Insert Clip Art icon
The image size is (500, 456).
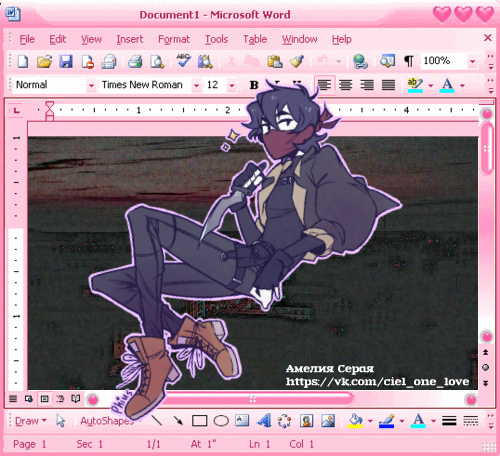[306, 421]
